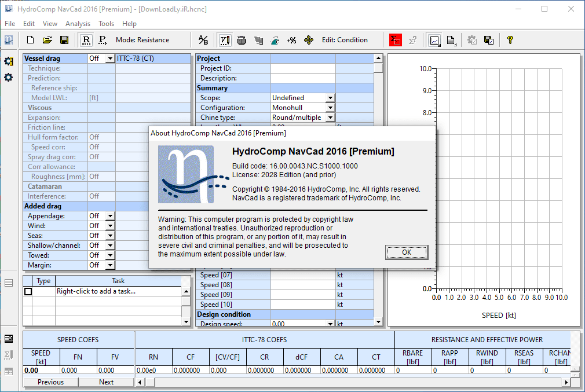Open the File menu
The width and height of the screenshot is (585, 392).
[x=10, y=24]
